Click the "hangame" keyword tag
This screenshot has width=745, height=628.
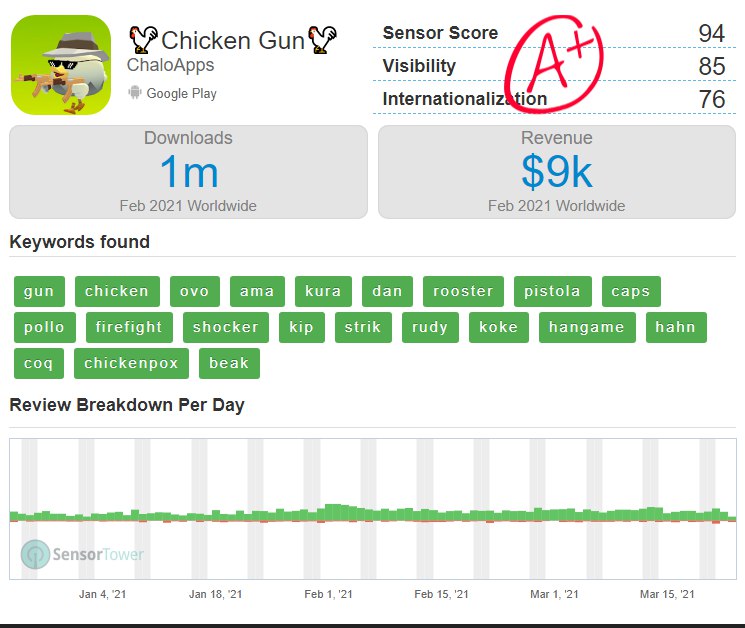tap(587, 327)
